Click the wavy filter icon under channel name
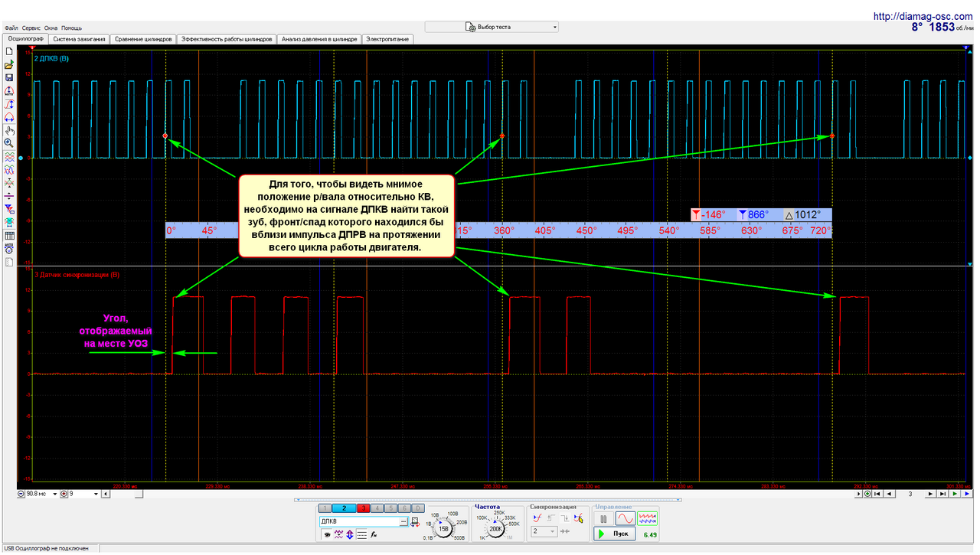Viewport: 980px width, 555px height. pos(338,534)
